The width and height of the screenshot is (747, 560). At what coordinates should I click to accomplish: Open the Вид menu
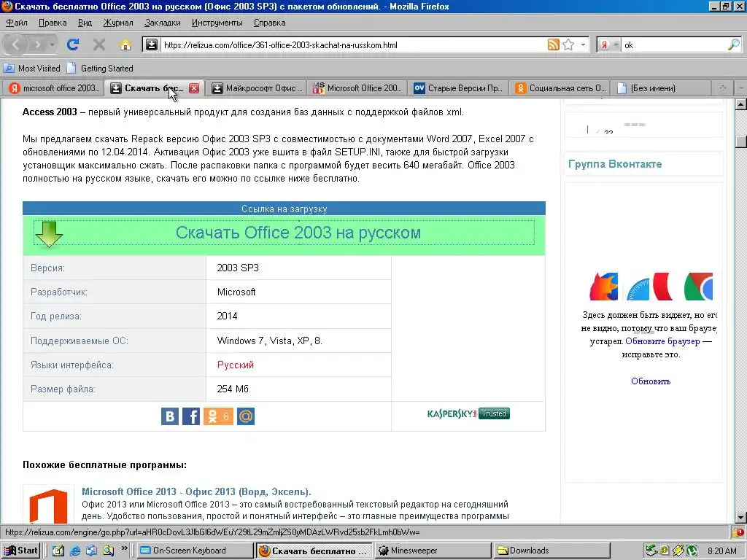click(85, 23)
